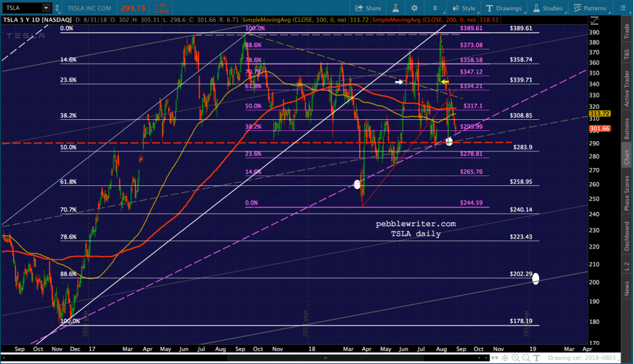Screen dimensions: 633x364
Task: Click the $178.19 Fibonacci level label
Action: pos(520,321)
